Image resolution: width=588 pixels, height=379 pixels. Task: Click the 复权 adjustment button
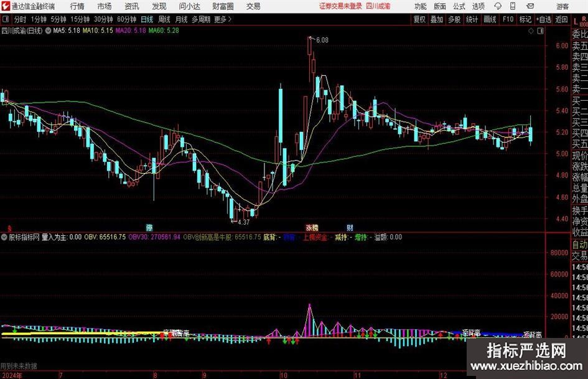coord(419,19)
